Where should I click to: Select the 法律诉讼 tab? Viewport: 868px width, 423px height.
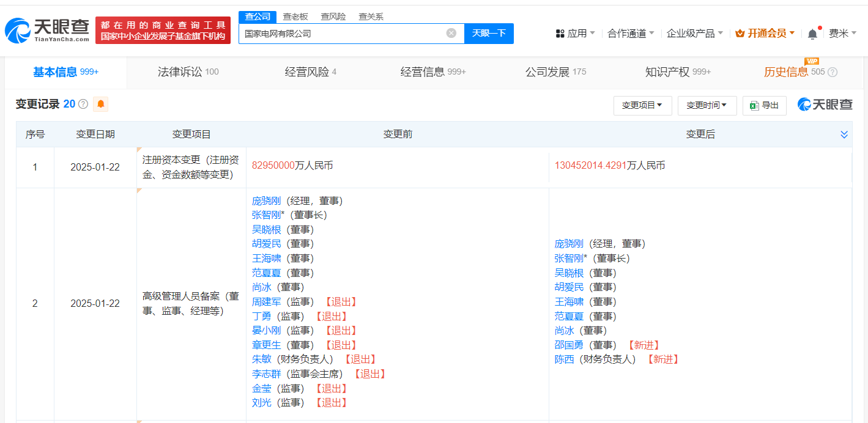[188, 72]
